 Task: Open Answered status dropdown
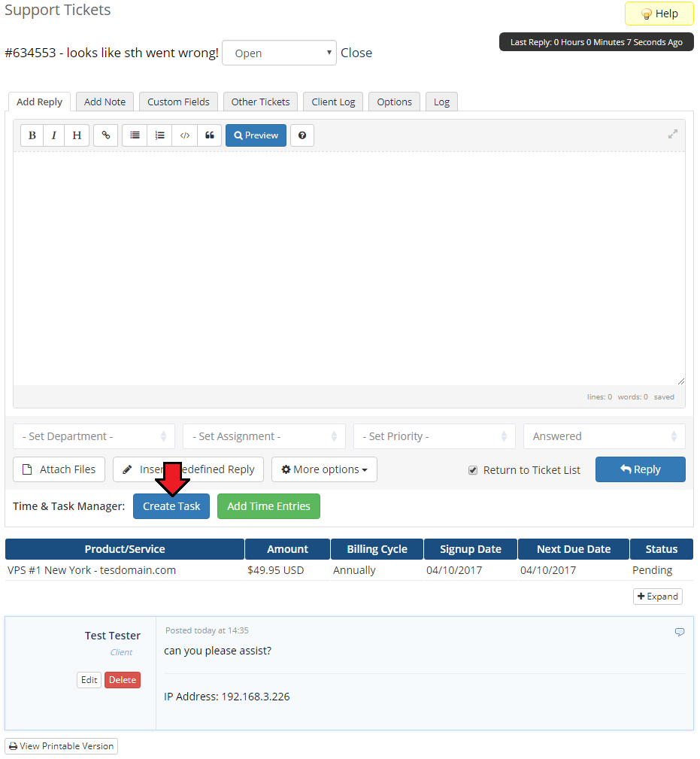click(x=605, y=436)
